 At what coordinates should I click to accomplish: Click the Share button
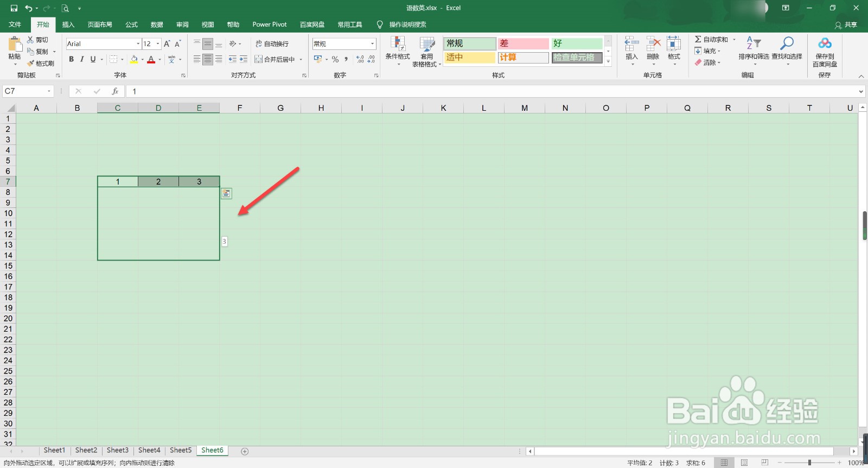(x=846, y=25)
